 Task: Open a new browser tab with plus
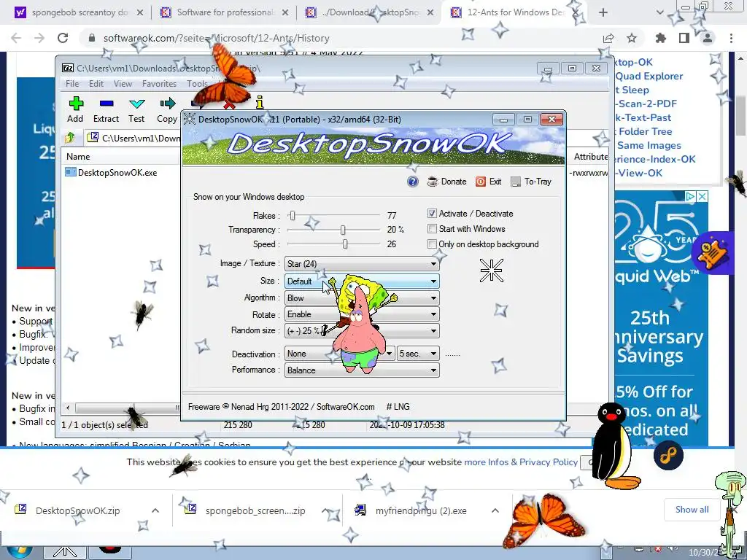[603, 12]
